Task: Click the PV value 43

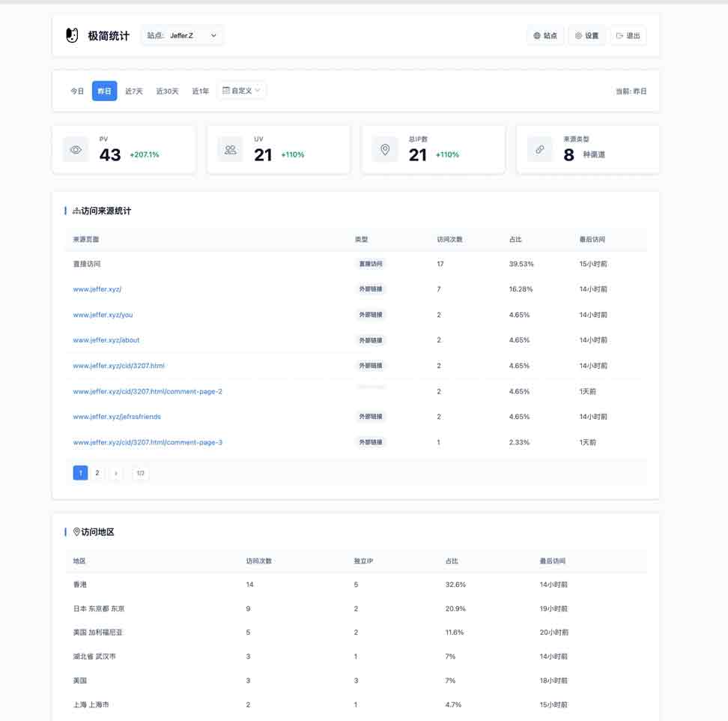Action: point(110,154)
